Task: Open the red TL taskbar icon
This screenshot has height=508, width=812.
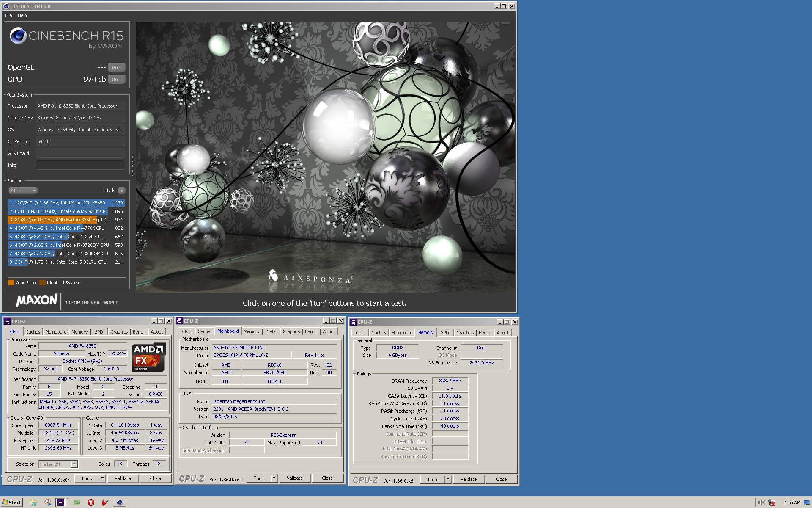Action: 91,502
